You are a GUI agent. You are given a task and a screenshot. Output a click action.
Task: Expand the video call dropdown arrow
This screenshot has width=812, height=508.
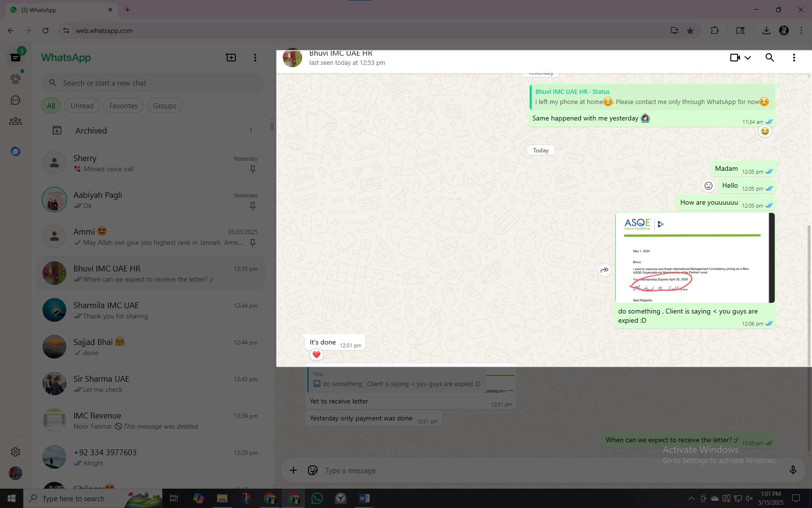tap(748, 58)
